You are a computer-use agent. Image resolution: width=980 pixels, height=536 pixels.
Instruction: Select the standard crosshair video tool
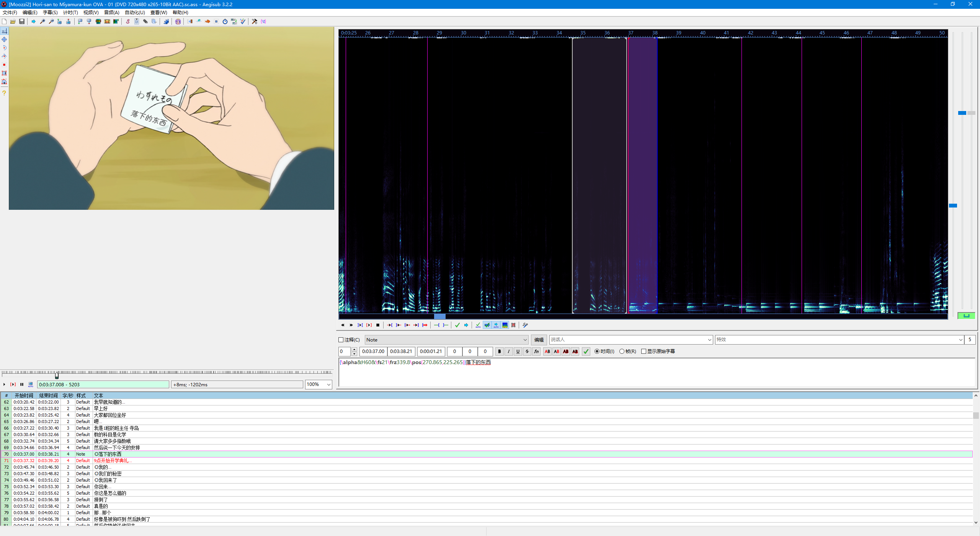point(4,31)
